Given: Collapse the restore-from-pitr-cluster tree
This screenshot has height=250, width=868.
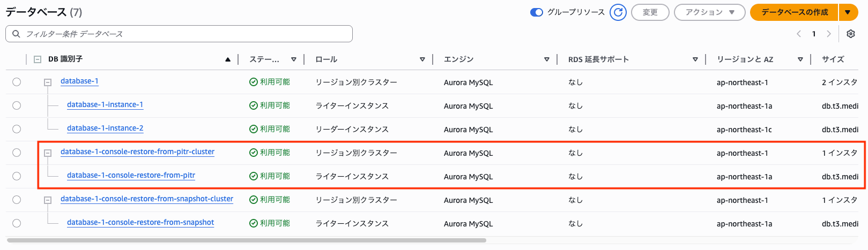Looking at the screenshot, I should click(48, 153).
